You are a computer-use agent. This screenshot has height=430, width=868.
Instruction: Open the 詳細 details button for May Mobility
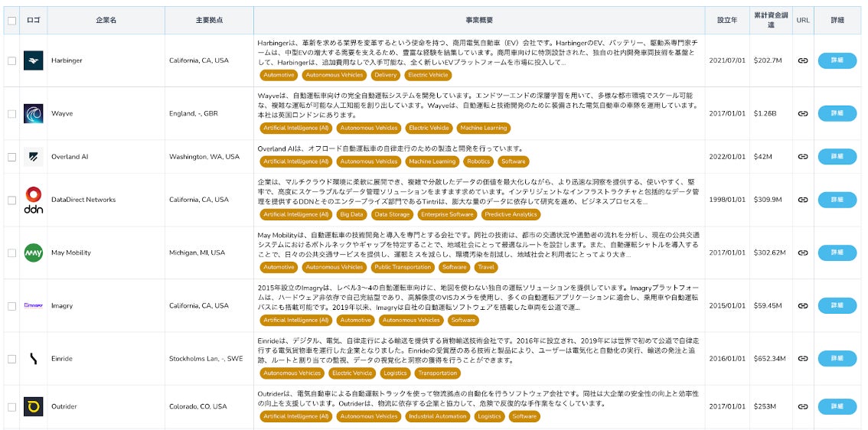coord(837,253)
